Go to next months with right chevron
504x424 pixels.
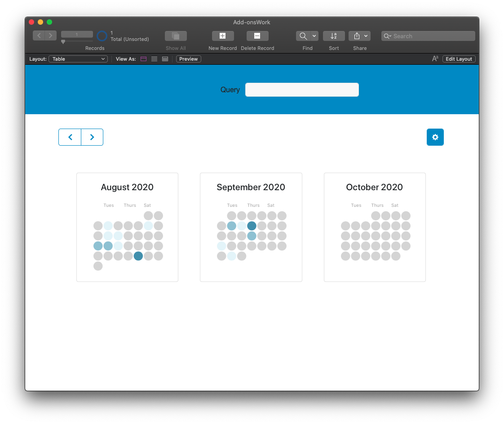tap(92, 137)
